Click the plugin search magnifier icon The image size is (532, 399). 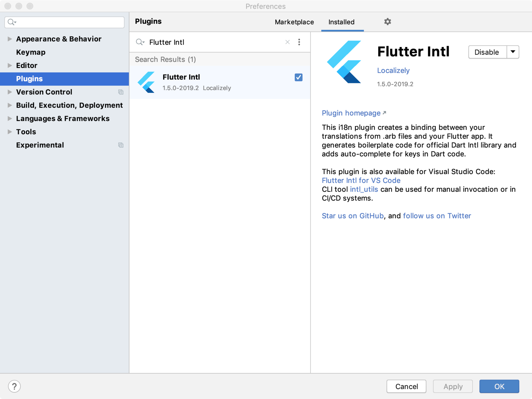point(140,42)
